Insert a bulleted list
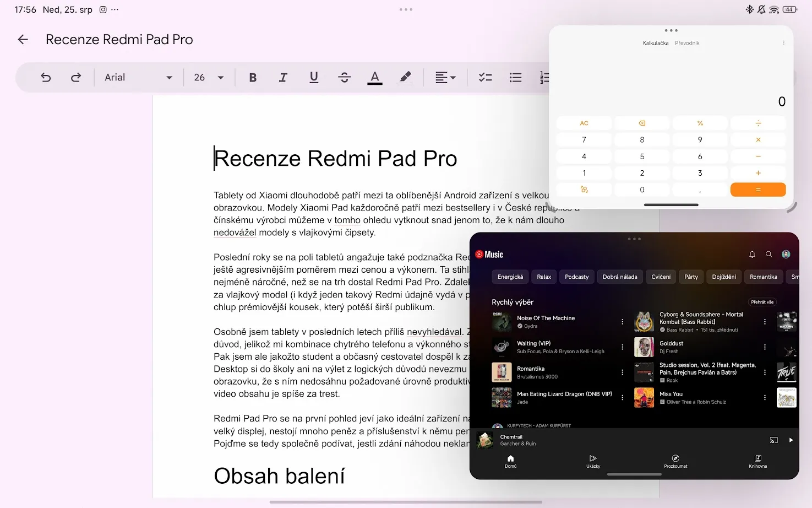The width and height of the screenshot is (812, 508). pos(515,78)
